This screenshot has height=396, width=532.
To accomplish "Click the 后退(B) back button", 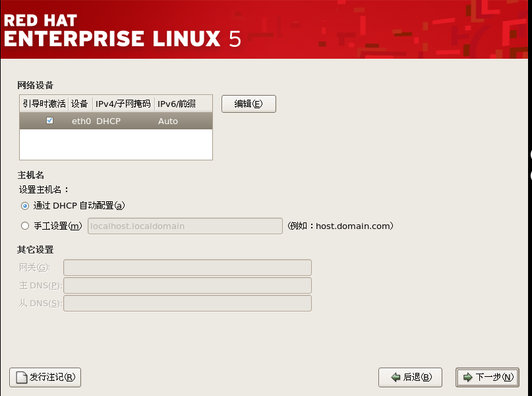I will click(x=410, y=378).
